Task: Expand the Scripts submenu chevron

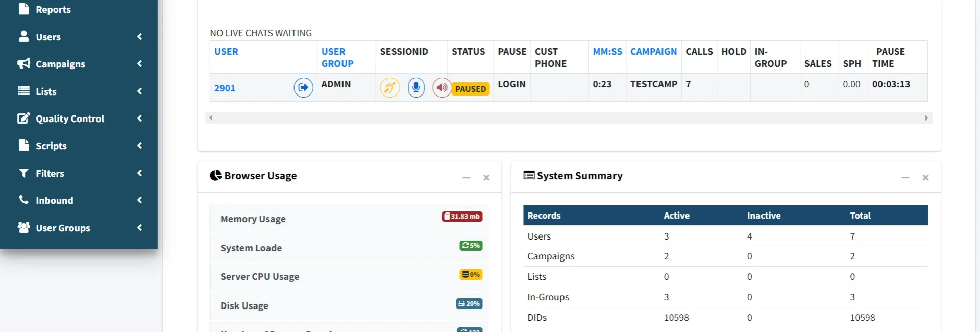Action: click(x=139, y=146)
